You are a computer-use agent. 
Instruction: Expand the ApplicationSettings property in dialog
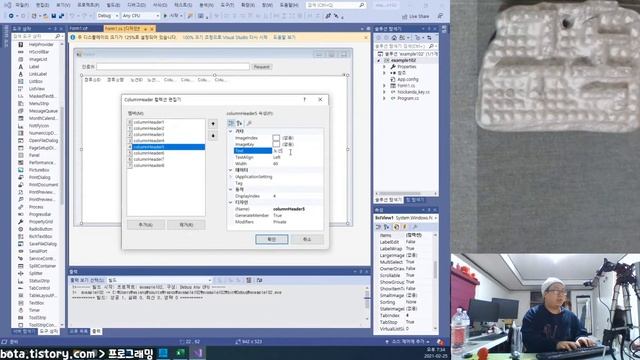[231, 177]
